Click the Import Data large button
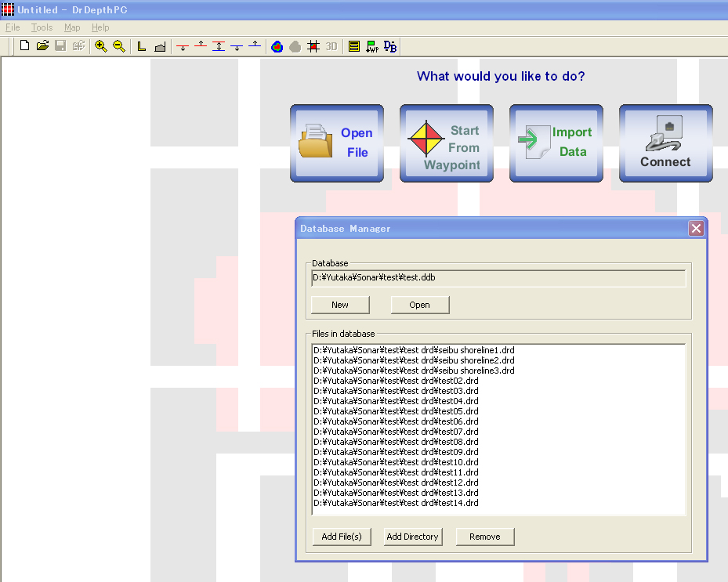The image size is (728, 582). (x=556, y=143)
